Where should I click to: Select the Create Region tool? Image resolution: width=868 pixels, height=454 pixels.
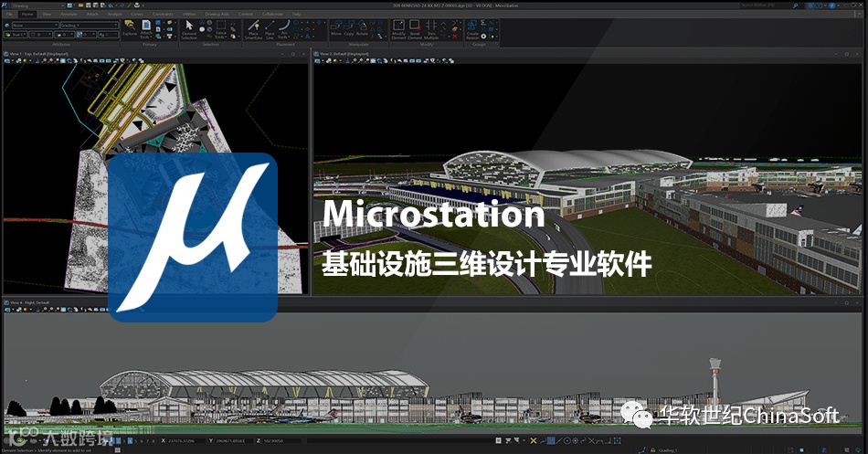[x=472, y=29]
